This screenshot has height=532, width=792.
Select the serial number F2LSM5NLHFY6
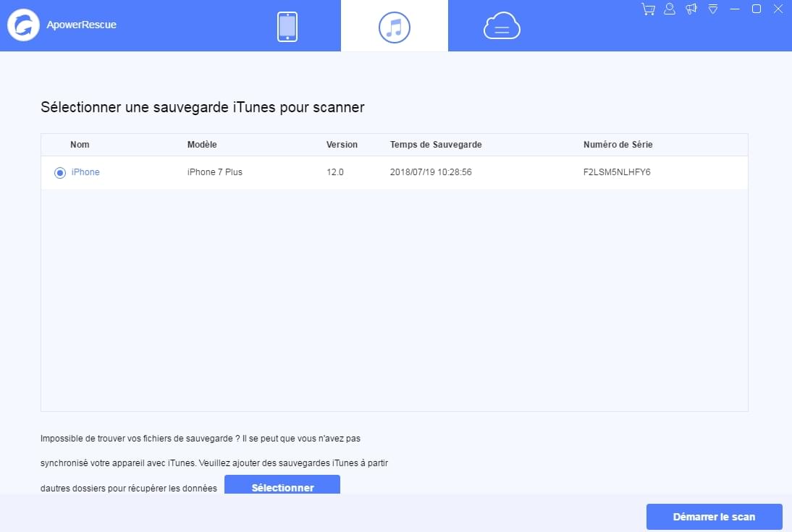pyautogui.click(x=618, y=172)
